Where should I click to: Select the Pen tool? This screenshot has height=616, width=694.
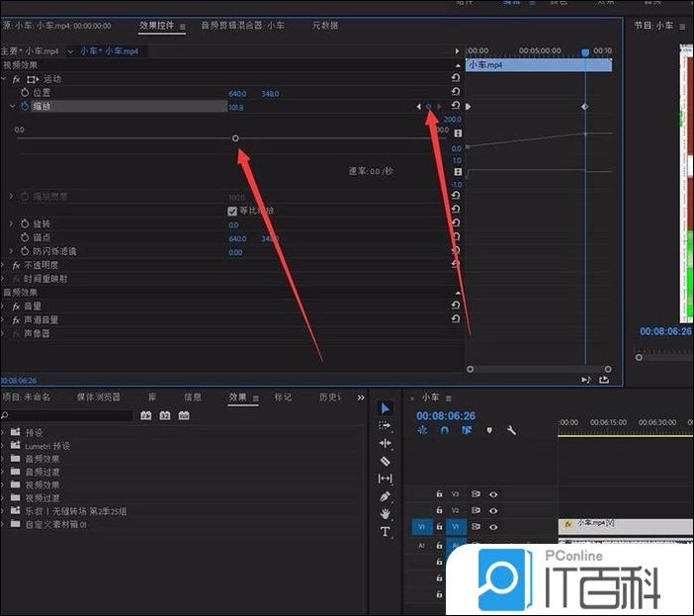[386, 496]
